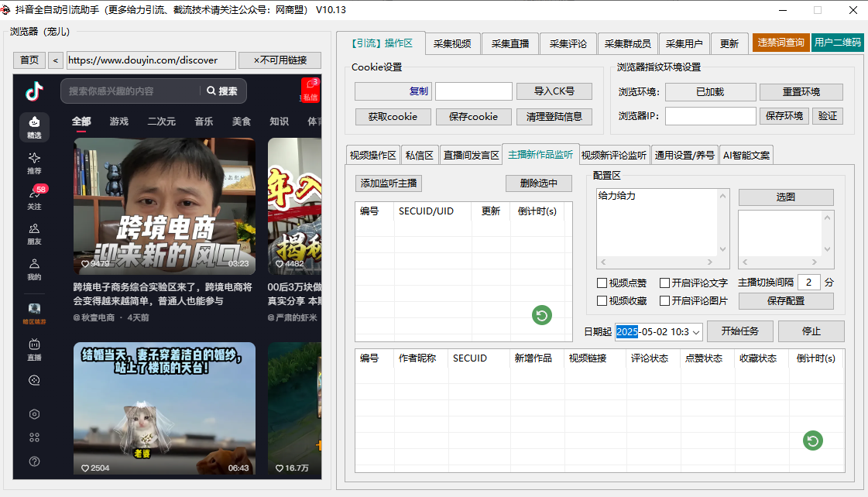Click the 首页 browser button

pyautogui.click(x=29, y=60)
